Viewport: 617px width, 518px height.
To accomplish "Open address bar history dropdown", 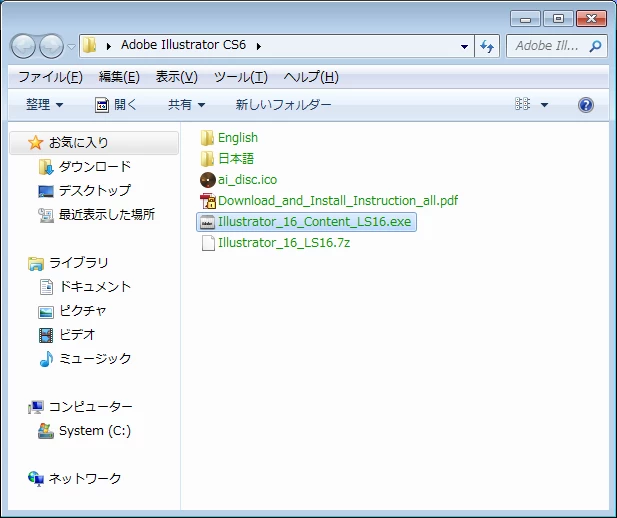I will [464, 46].
